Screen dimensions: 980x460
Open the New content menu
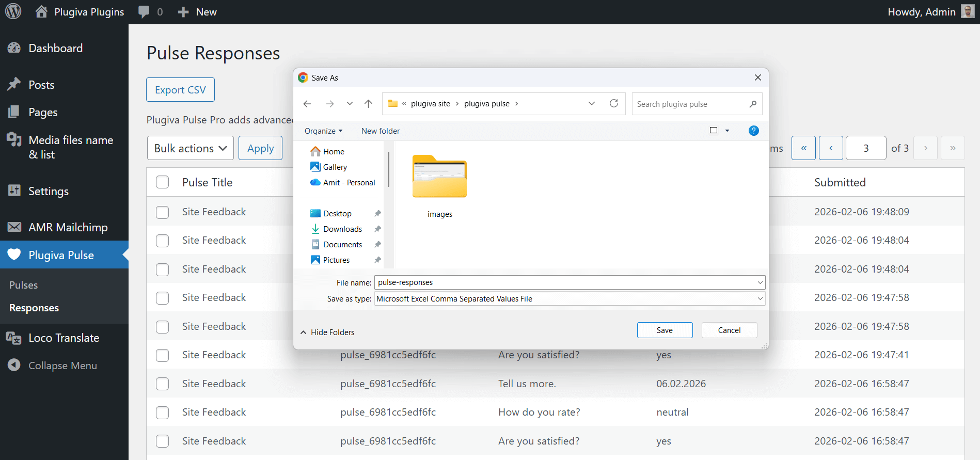pos(197,12)
